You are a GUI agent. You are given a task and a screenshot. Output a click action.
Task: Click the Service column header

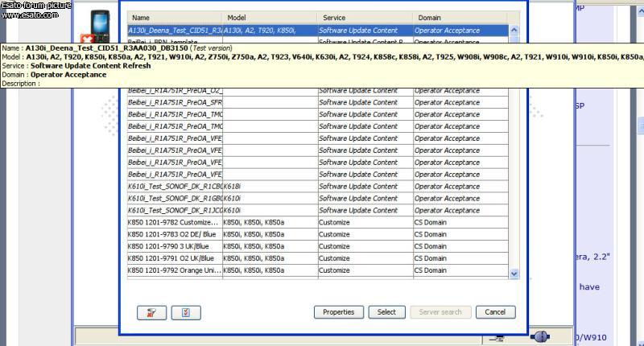[x=365, y=17]
